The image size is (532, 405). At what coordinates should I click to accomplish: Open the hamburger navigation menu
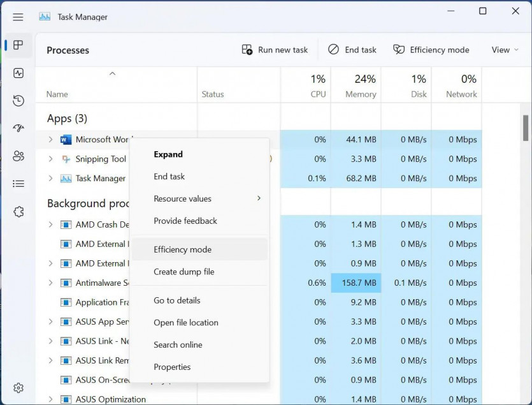click(x=18, y=17)
